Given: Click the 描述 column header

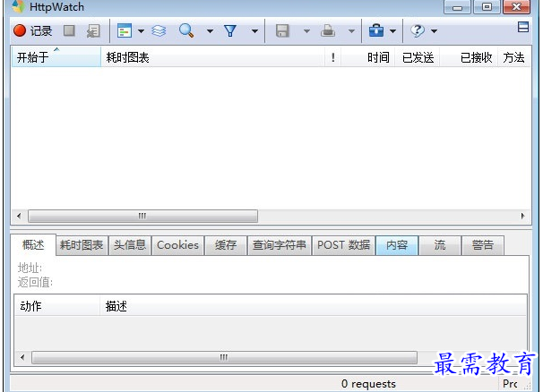Looking at the screenshot, I should pos(313,306).
